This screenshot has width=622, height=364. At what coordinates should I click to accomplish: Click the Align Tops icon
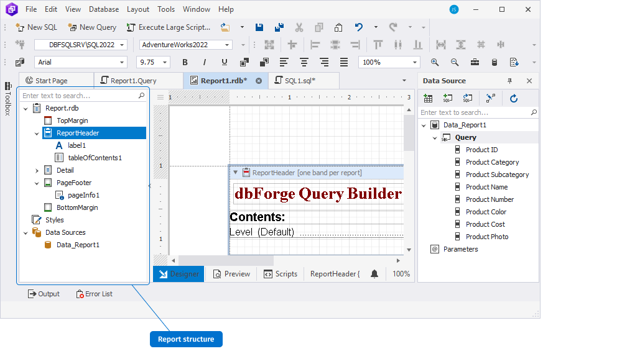pos(378,45)
